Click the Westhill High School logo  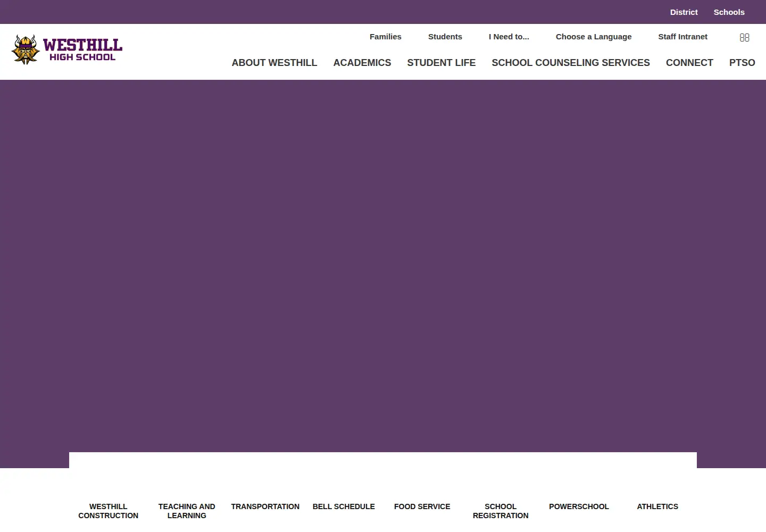pyautogui.click(x=67, y=50)
